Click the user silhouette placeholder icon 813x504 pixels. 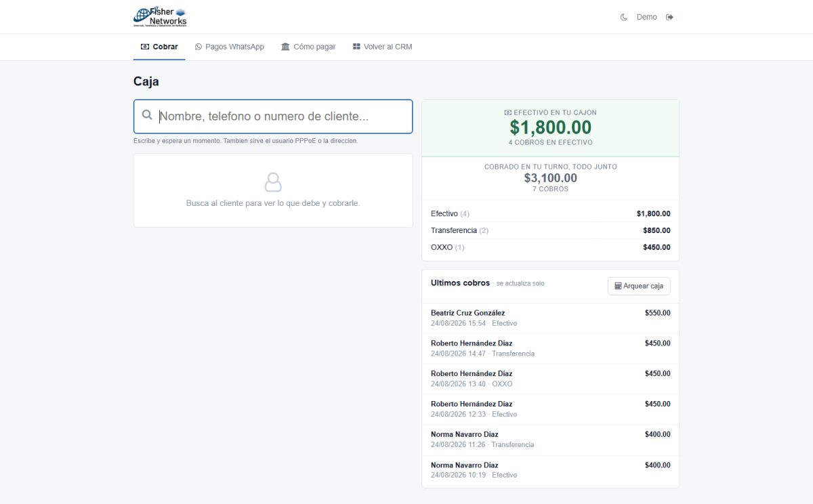coord(273,182)
